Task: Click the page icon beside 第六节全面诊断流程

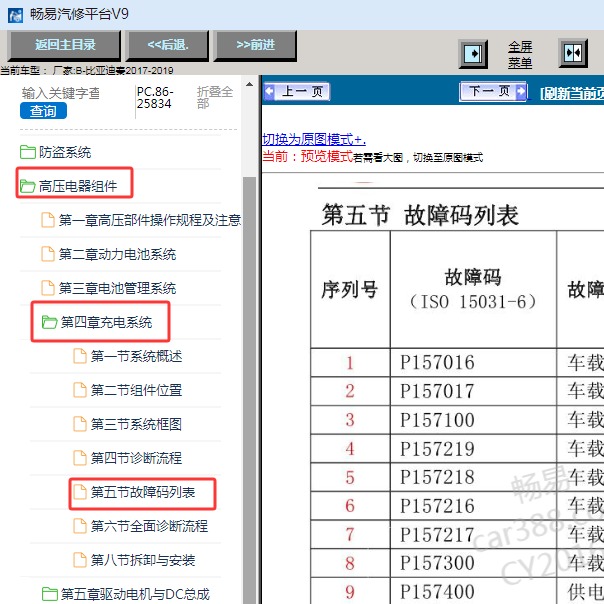Action: [80, 526]
